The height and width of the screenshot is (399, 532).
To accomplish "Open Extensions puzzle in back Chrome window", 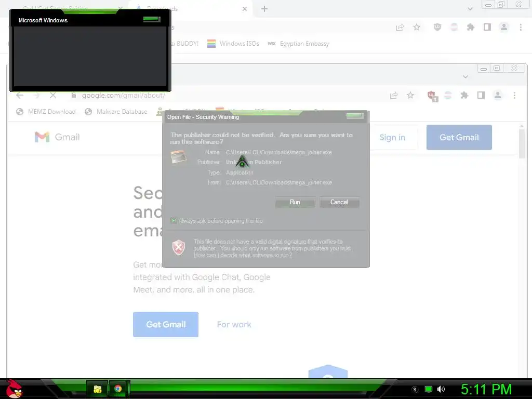I will 471,27.
